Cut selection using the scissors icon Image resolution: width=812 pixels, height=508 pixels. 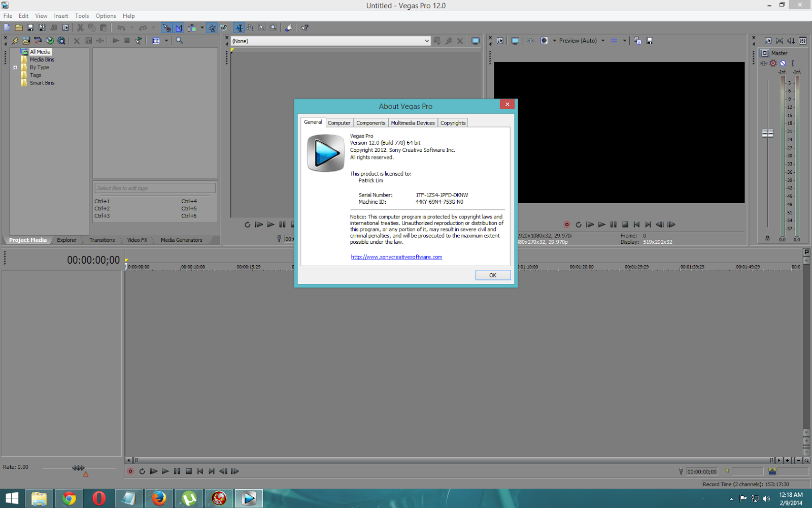[80, 28]
